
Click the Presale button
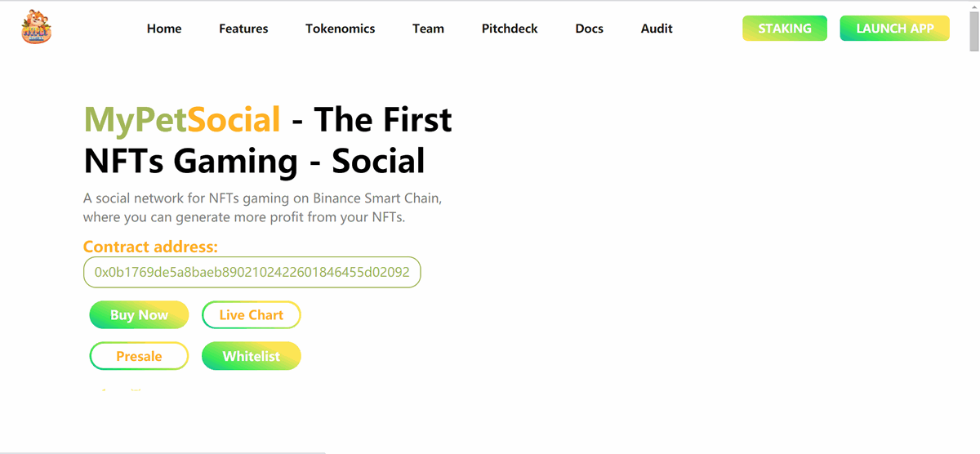point(139,356)
